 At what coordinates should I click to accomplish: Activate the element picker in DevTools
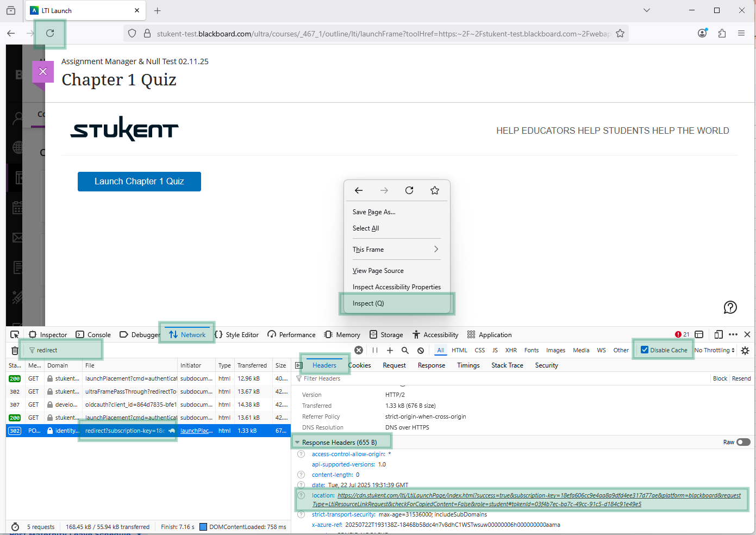point(15,334)
